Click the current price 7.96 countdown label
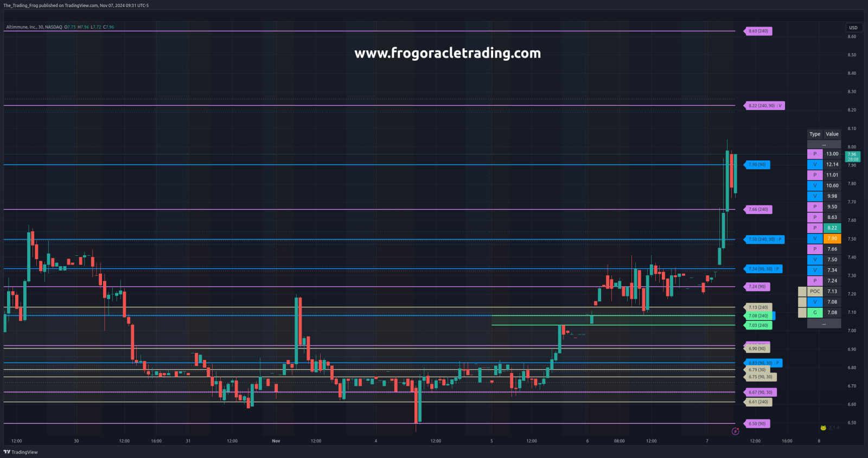The width and height of the screenshot is (868, 458). (x=853, y=157)
